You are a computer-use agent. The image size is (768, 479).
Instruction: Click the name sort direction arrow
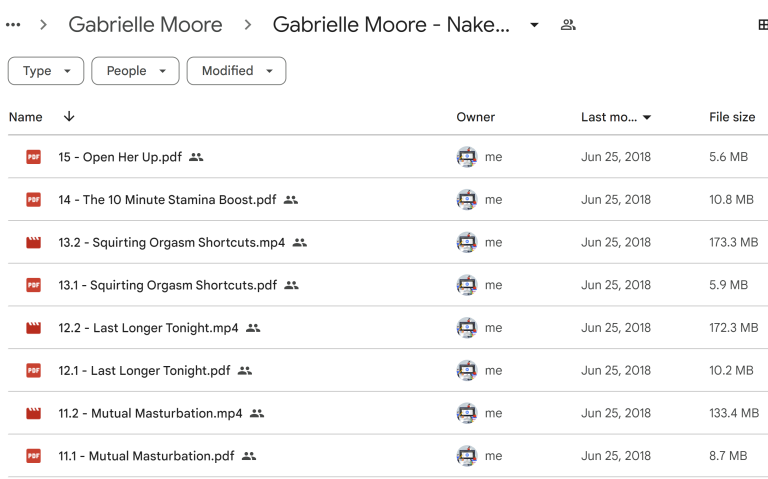[69, 116]
